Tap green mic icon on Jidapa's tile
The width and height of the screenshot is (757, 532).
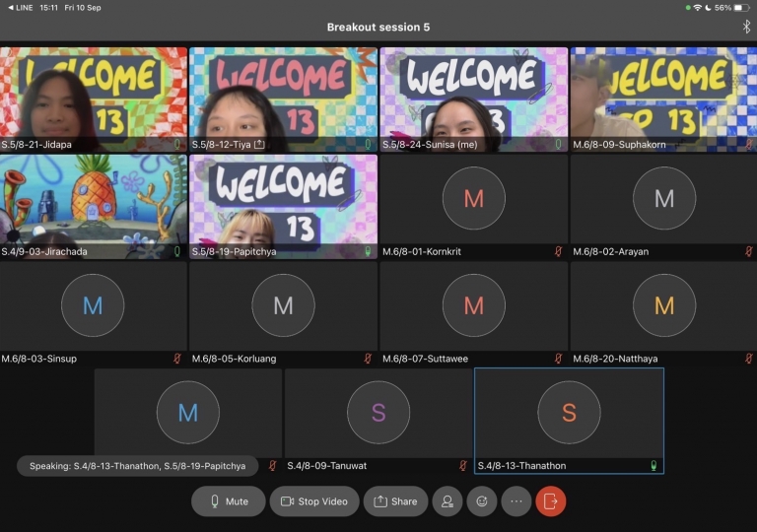point(177,144)
